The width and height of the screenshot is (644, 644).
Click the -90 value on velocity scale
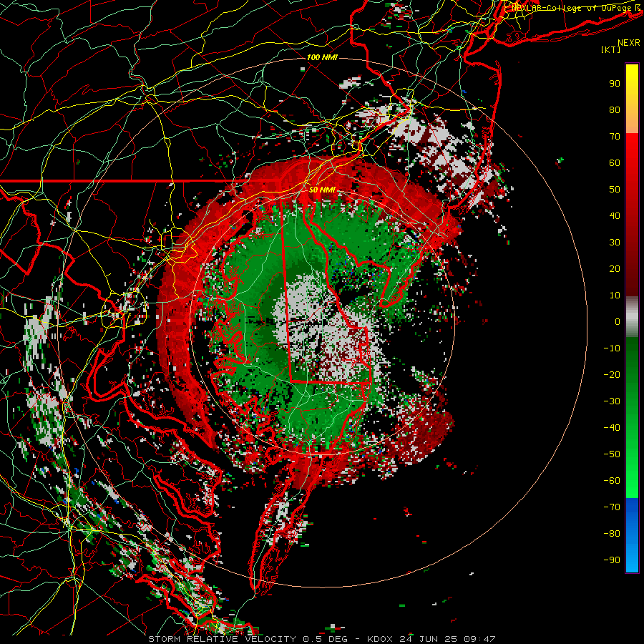point(612,560)
